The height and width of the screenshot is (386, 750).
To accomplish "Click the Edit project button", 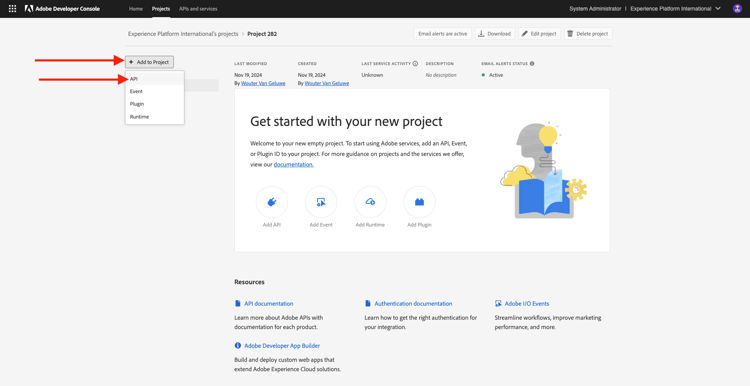I will point(540,34).
